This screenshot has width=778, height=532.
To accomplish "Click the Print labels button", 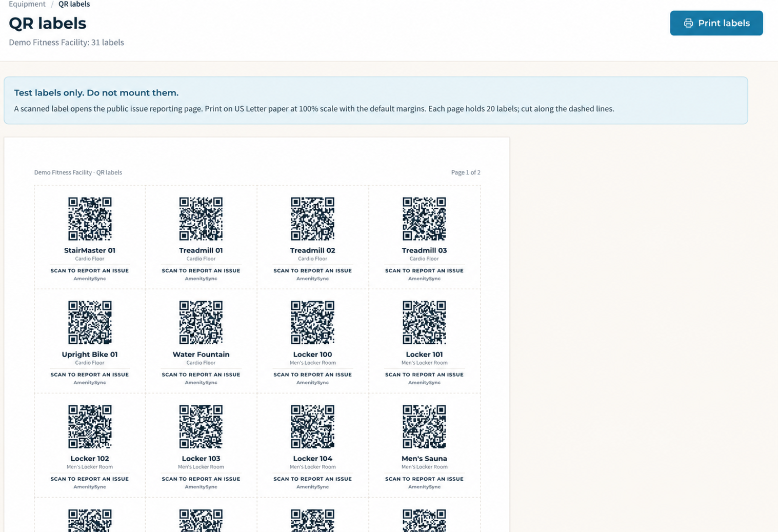I will coord(716,23).
